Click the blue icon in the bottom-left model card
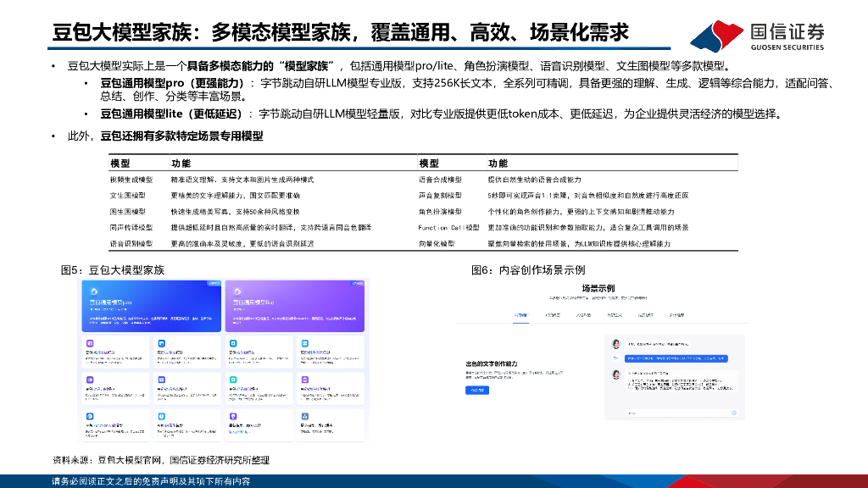 point(90,417)
